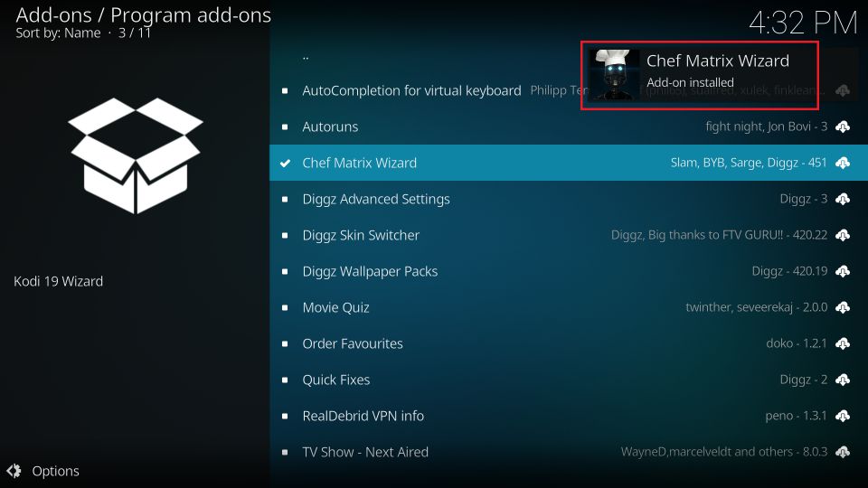Select the Movie Quiz add-on
This screenshot has width=868, height=488.
[569, 307]
